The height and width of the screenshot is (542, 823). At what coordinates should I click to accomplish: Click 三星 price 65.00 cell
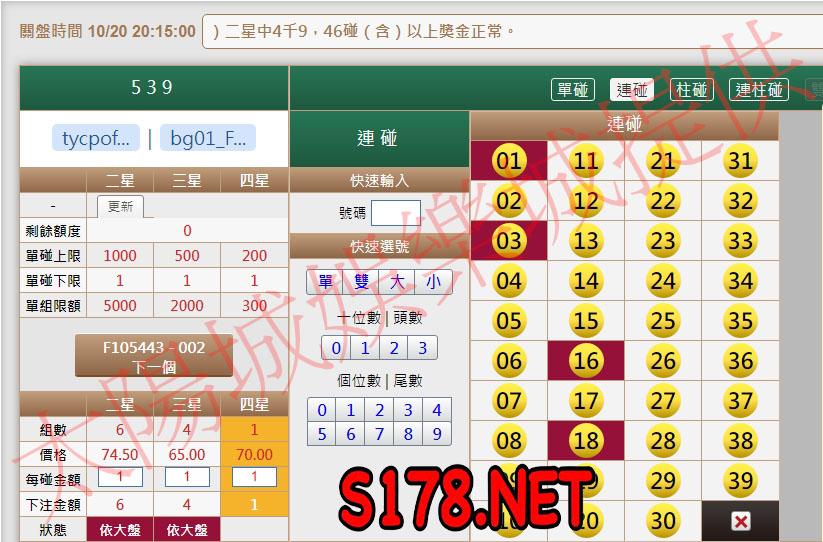pos(187,454)
